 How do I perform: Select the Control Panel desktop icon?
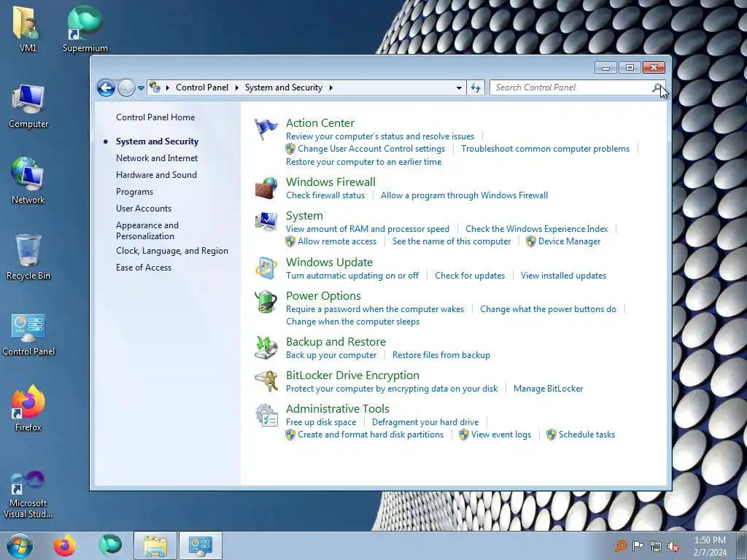(x=28, y=334)
